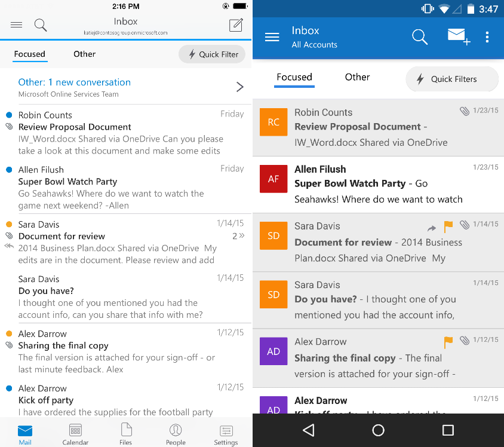Click the paperclip icon beside Sharing the final copy in iOS
Viewport: 504px width, 447px height.
(x=9, y=345)
